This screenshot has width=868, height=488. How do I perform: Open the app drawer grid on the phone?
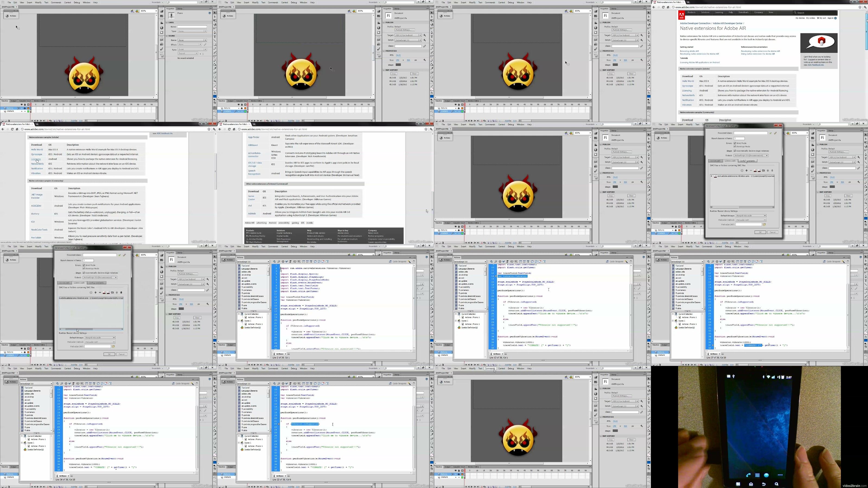tap(757, 475)
